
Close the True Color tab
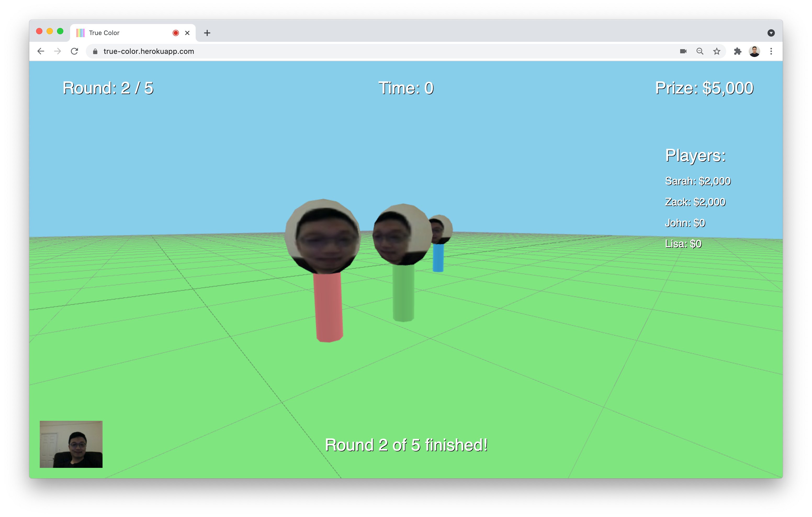coord(188,33)
